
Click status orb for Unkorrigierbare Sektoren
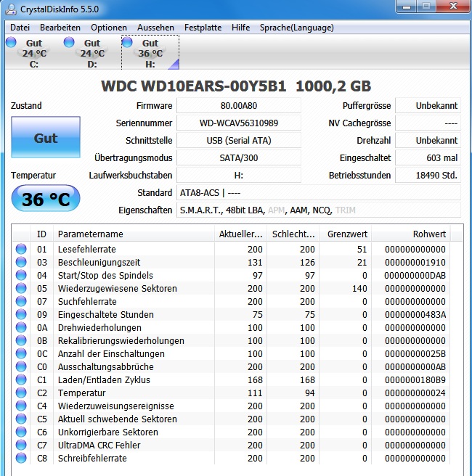[21, 432]
